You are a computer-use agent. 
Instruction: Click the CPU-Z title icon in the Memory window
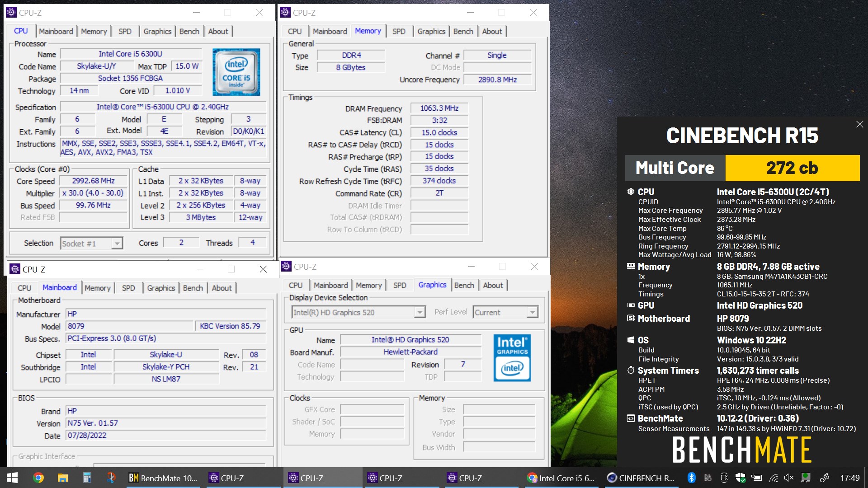point(285,12)
